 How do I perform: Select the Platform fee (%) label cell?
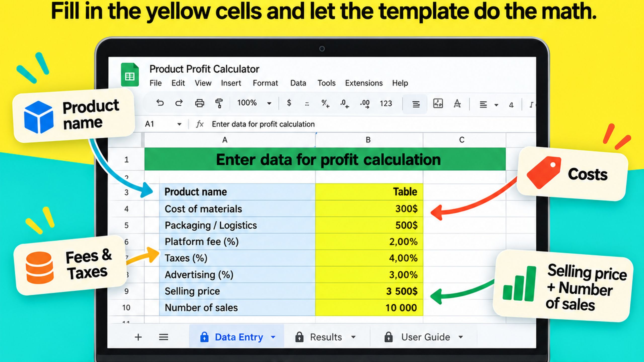point(237,242)
